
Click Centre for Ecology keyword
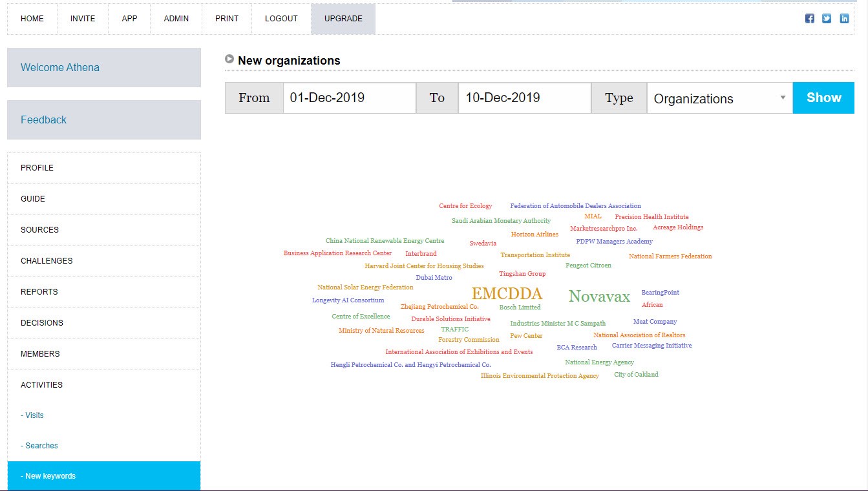[465, 206]
